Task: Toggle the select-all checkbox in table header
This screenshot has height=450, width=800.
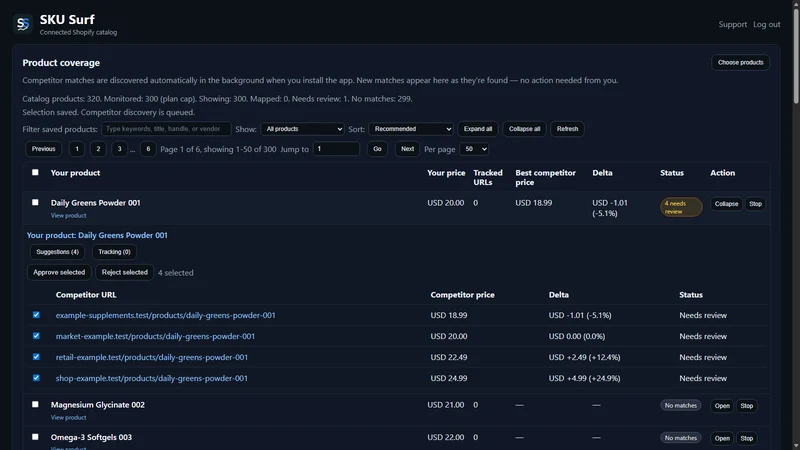Action: (35, 172)
